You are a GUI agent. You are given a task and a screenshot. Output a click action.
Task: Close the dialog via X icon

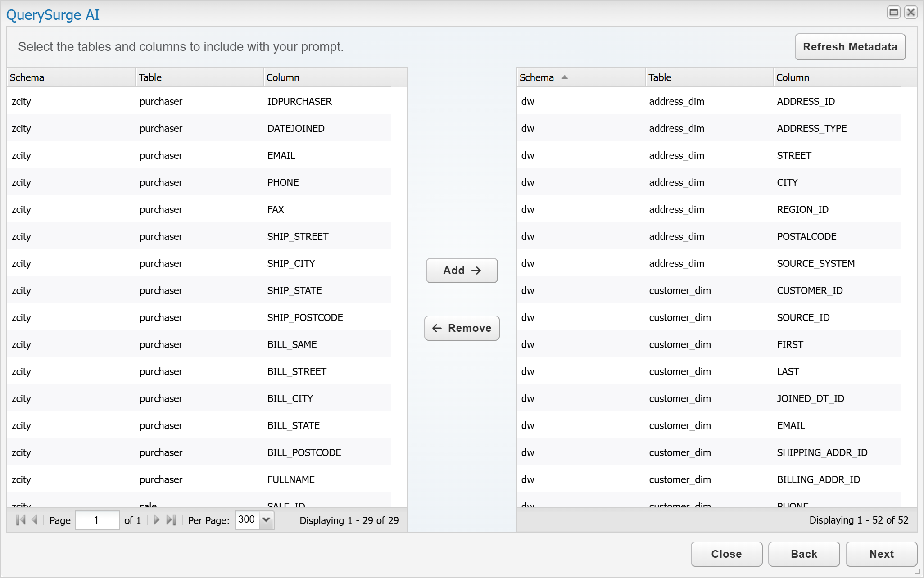tap(910, 12)
